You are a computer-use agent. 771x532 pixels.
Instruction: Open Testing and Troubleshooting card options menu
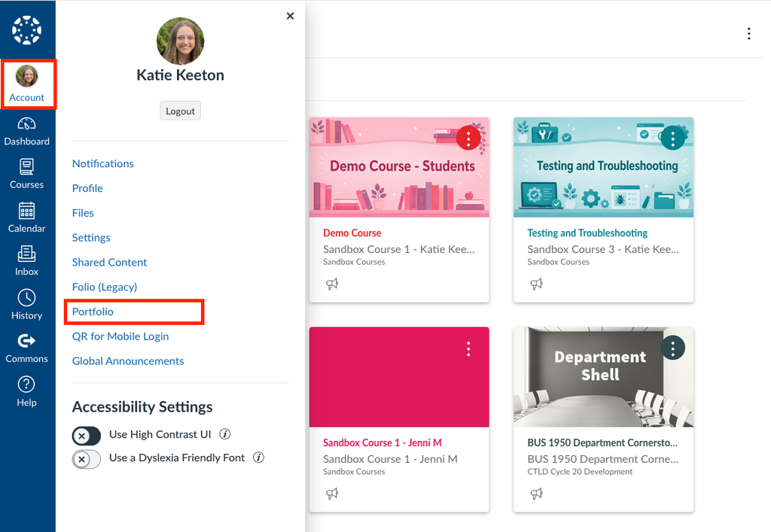pyautogui.click(x=672, y=138)
